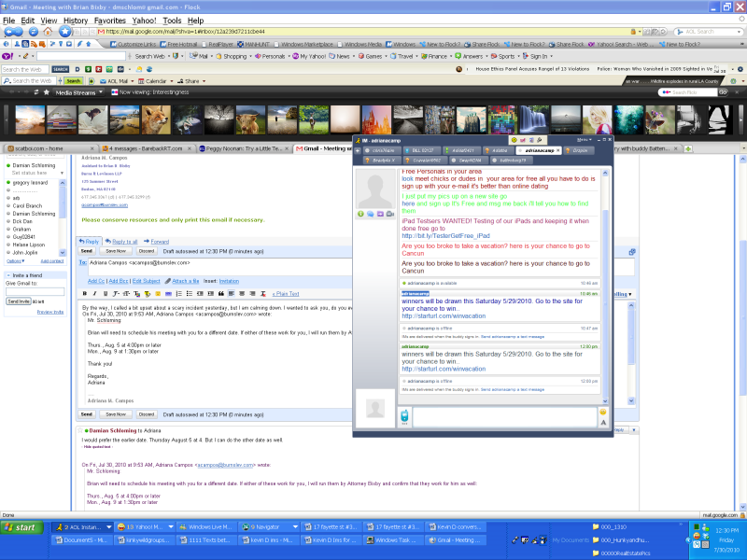Click the send file icon in IM window
Screen dimensions: 747x560
pos(380,214)
